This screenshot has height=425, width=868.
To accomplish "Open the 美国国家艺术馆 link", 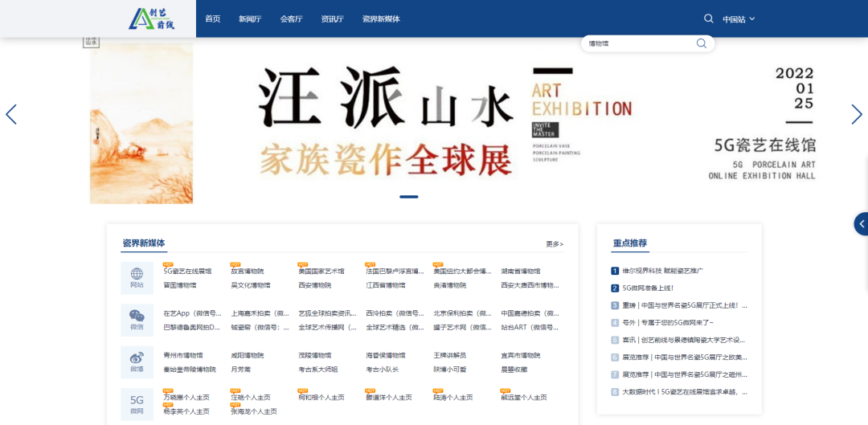I will [x=321, y=272].
